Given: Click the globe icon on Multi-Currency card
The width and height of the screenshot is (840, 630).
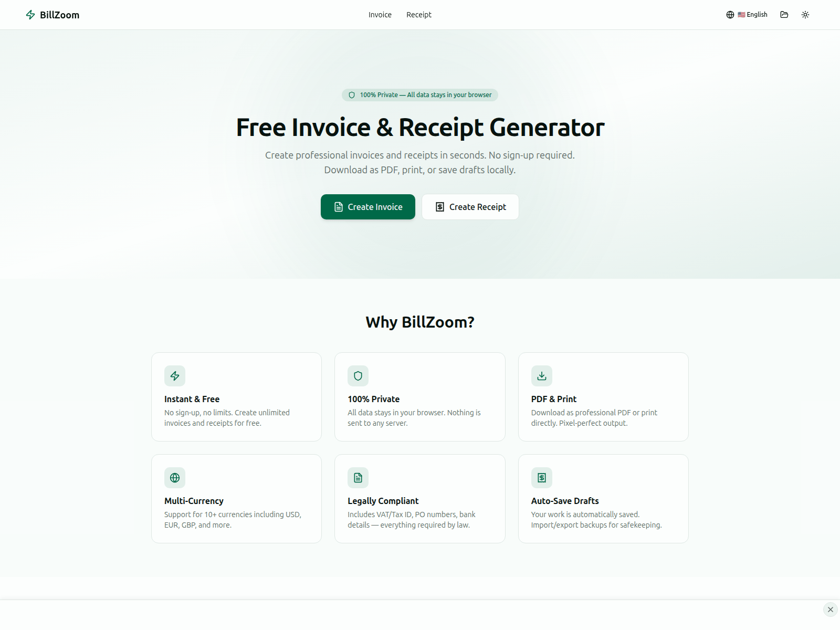Looking at the screenshot, I should [x=175, y=478].
